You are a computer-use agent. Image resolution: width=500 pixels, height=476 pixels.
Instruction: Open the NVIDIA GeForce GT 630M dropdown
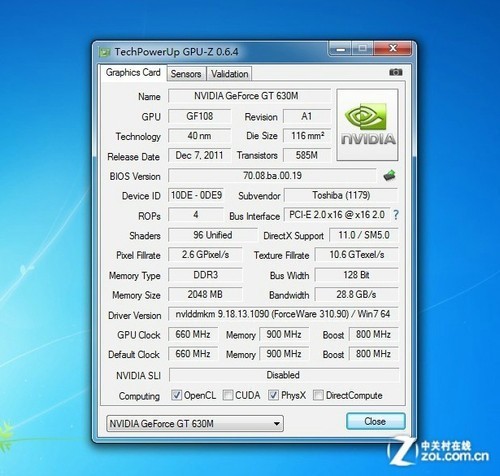[195, 424]
